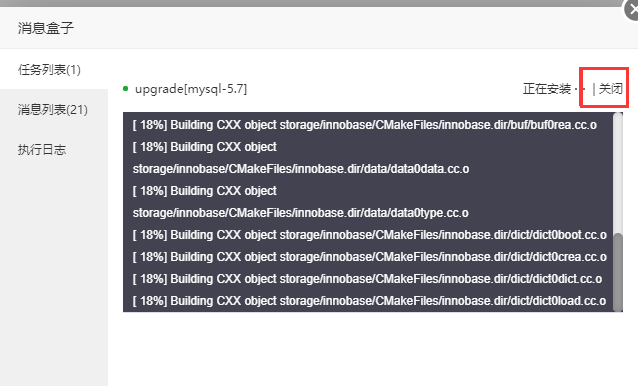Click the 正在安装 status text
Viewport: 638px width, 386px height.
coord(547,88)
